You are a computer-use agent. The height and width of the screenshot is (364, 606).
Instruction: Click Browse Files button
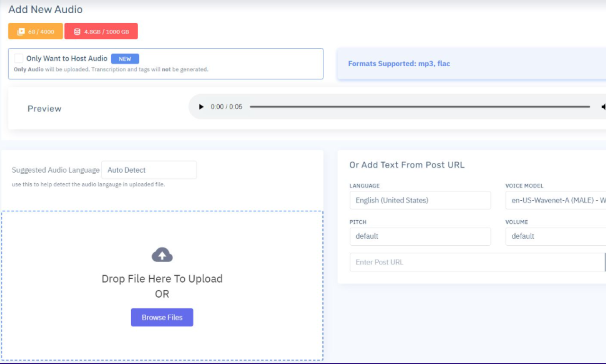point(162,317)
